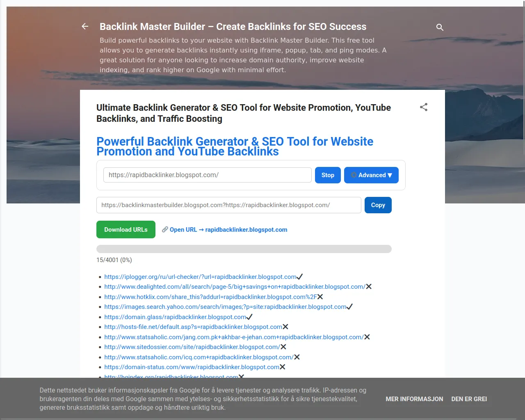Click the share icon beside post title
The image size is (525, 420).
[x=424, y=107]
